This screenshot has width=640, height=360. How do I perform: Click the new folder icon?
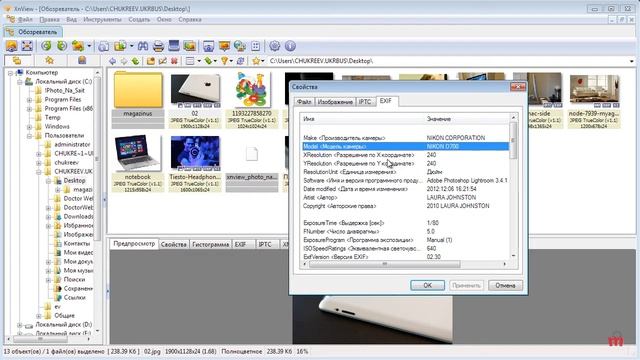151,61
